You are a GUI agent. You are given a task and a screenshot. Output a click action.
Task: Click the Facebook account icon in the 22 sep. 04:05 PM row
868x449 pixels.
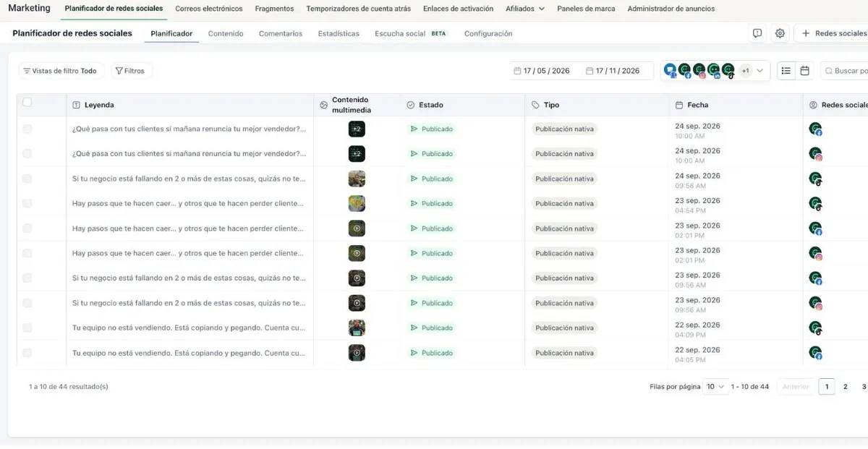point(815,354)
